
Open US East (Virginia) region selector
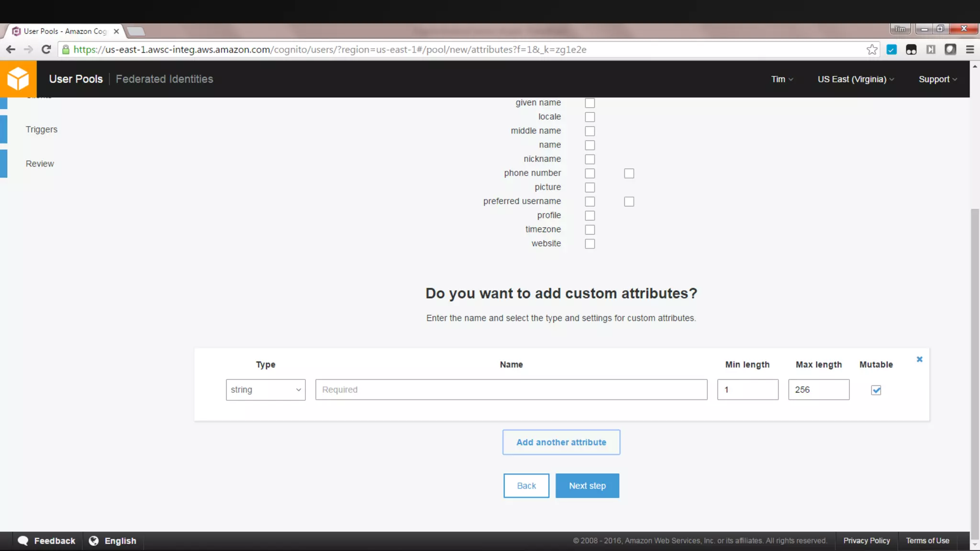(856, 79)
